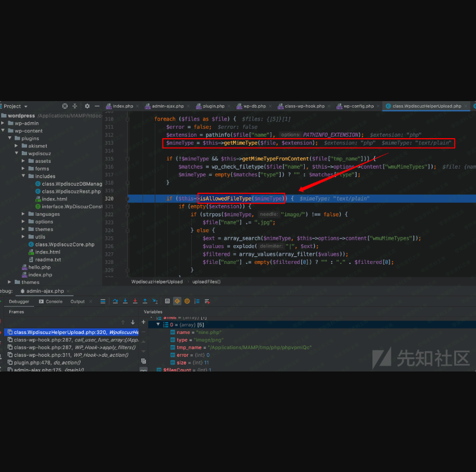Click the Force Step Into icon
The width and height of the screenshot is (476, 472).
pos(135,302)
